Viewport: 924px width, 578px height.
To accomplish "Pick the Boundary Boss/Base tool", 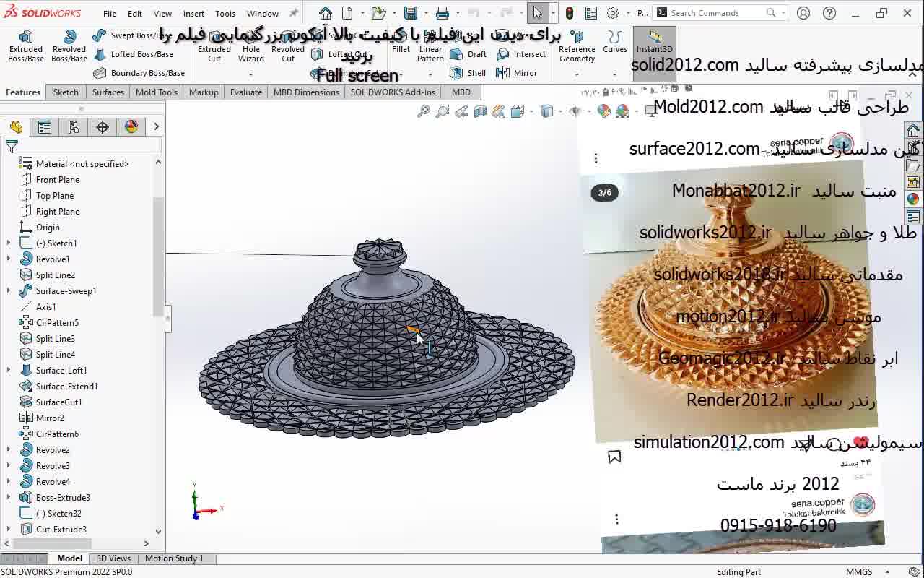I will click(139, 73).
